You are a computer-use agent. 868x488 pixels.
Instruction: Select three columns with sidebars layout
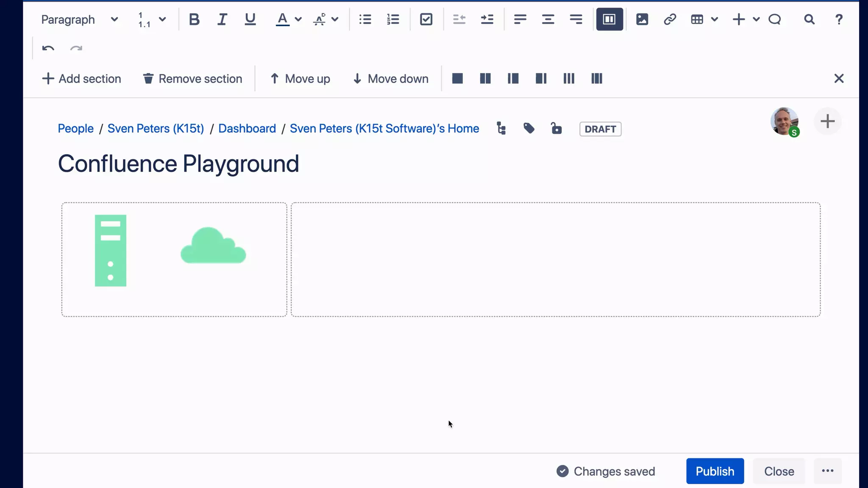click(x=597, y=78)
